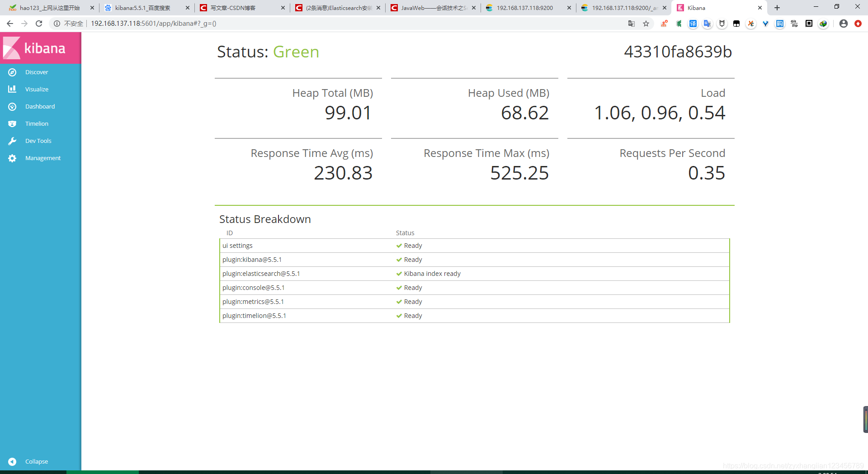Select the Discover menu label
The image size is (868, 474).
[x=37, y=72]
